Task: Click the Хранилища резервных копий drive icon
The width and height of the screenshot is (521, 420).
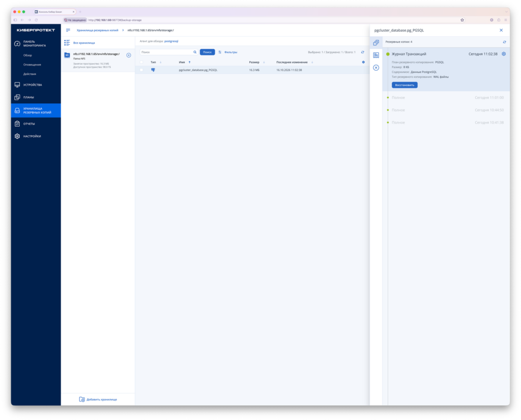Action: tap(17, 110)
